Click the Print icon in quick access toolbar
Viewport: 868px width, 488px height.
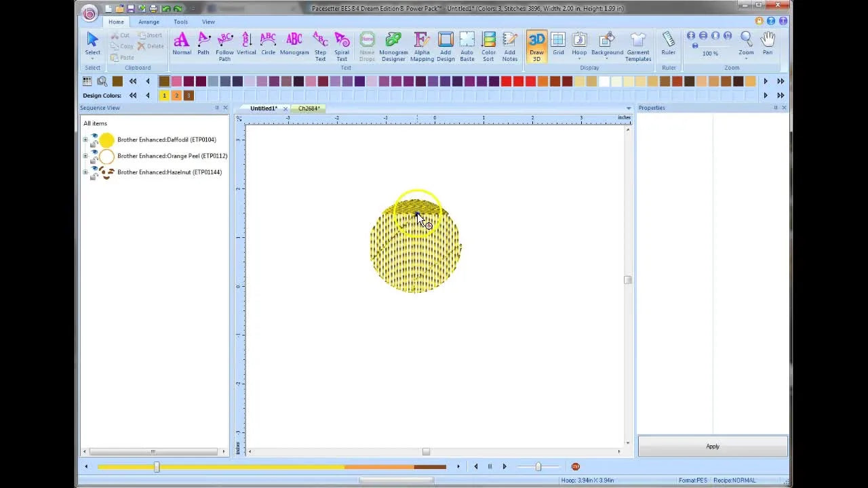(x=153, y=9)
